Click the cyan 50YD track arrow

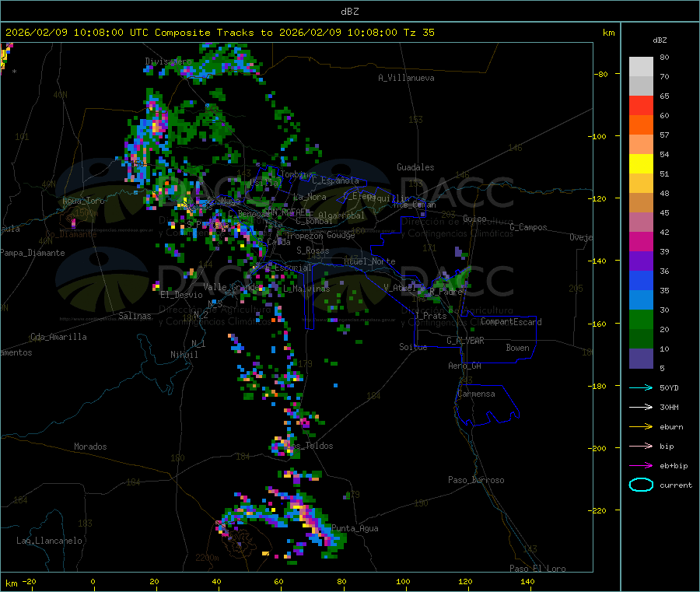tap(641, 387)
